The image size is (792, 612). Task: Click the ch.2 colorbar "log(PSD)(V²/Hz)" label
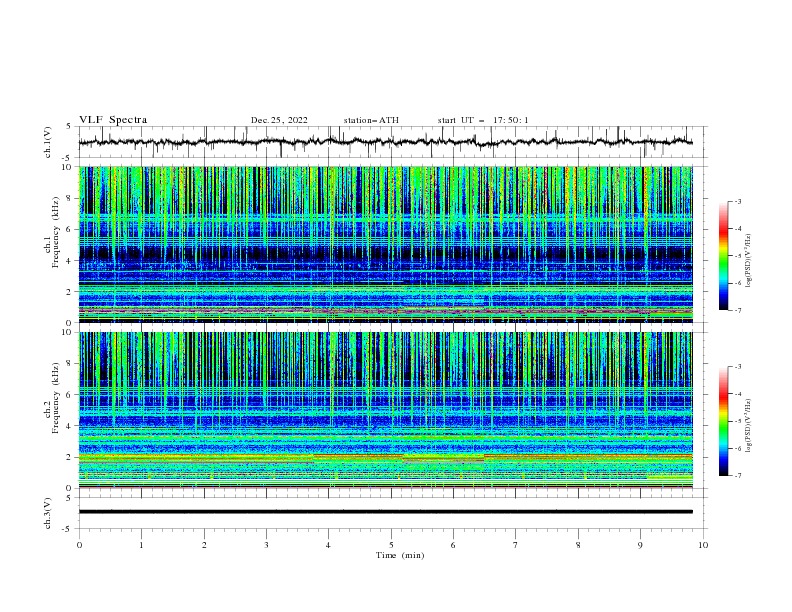coord(749,426)
